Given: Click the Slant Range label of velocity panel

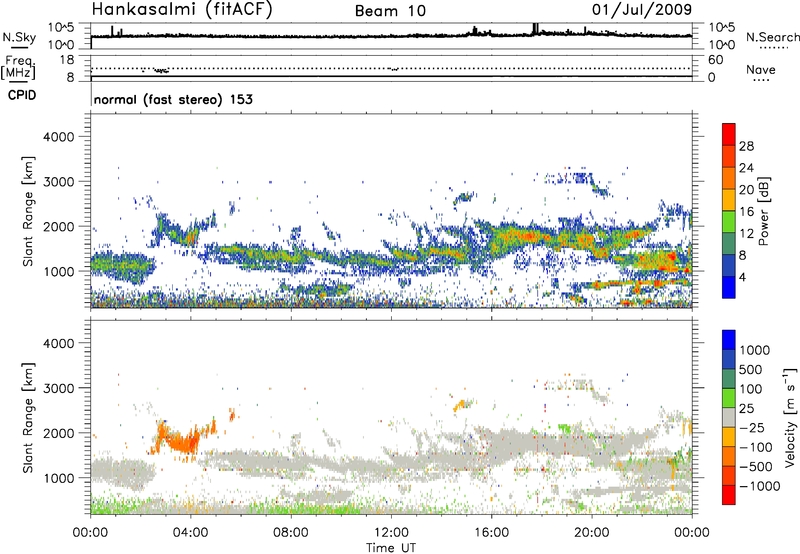Looking at the screenshot, I should 28,418.
